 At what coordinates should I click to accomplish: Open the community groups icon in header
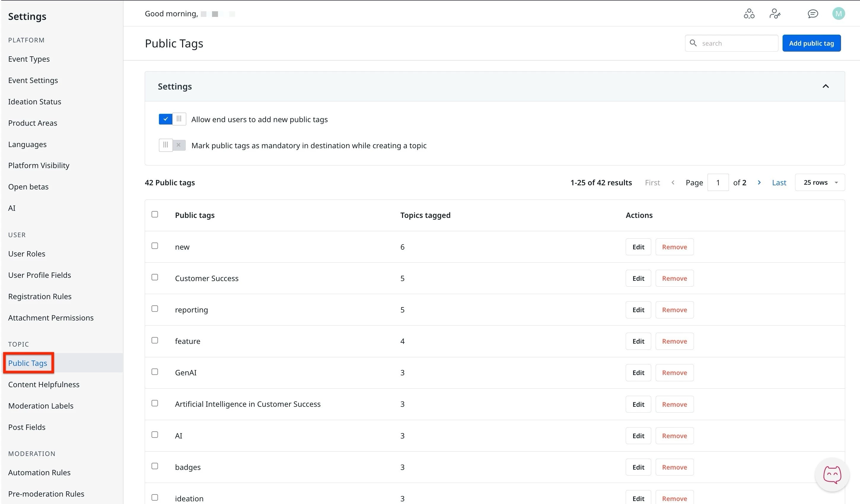pos(749,14)
